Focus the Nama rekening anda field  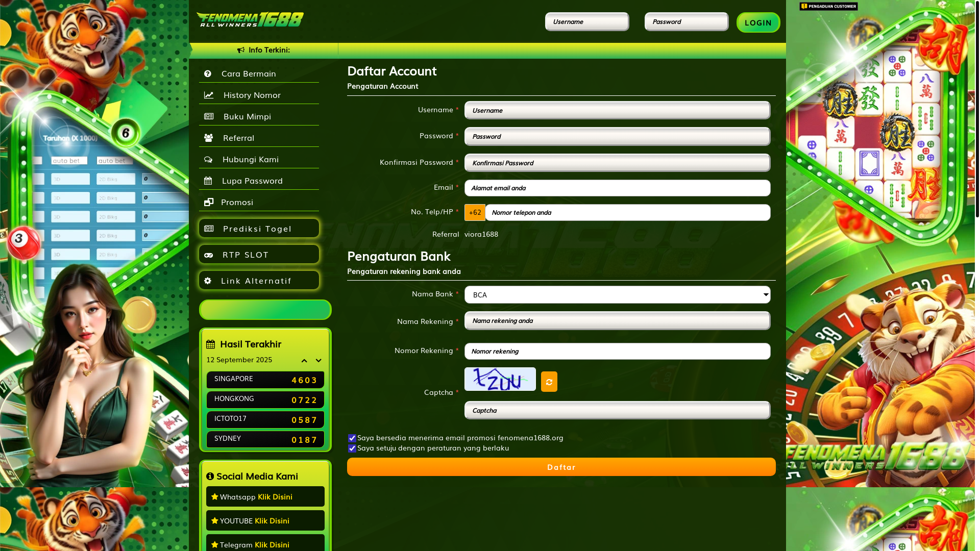tap(618, 320)
